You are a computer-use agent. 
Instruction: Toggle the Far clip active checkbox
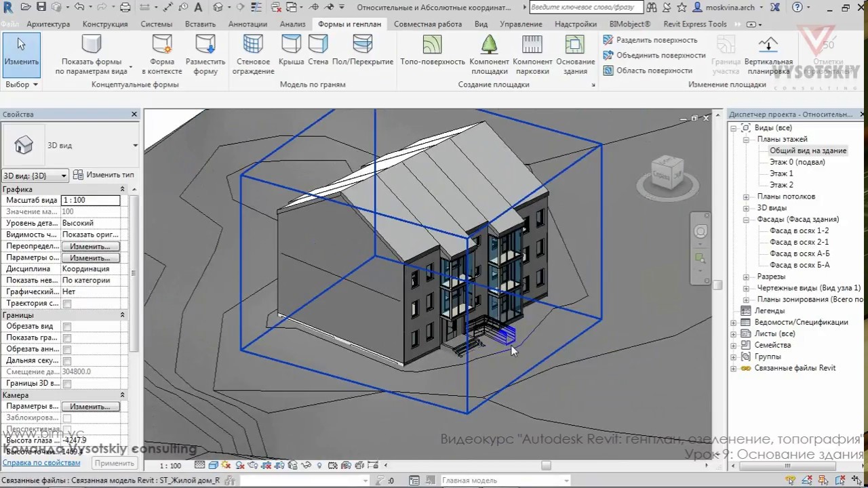(x=67, y=361)
